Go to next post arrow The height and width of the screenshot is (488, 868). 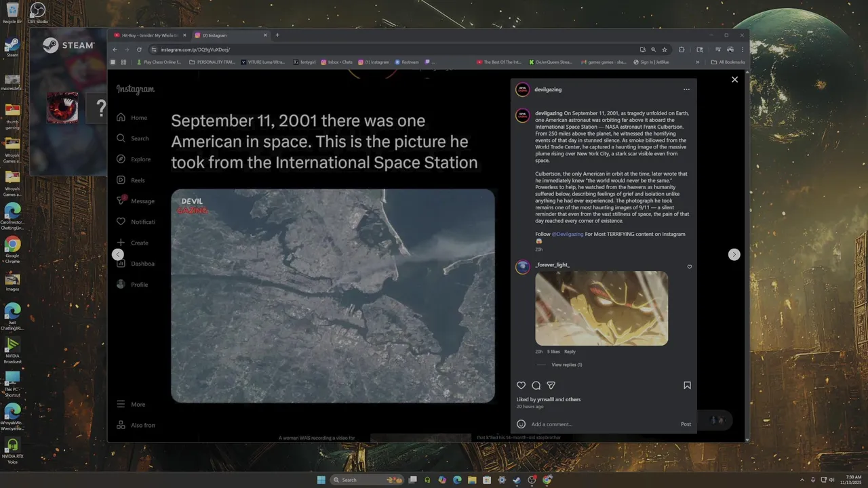tap(734, 254)
